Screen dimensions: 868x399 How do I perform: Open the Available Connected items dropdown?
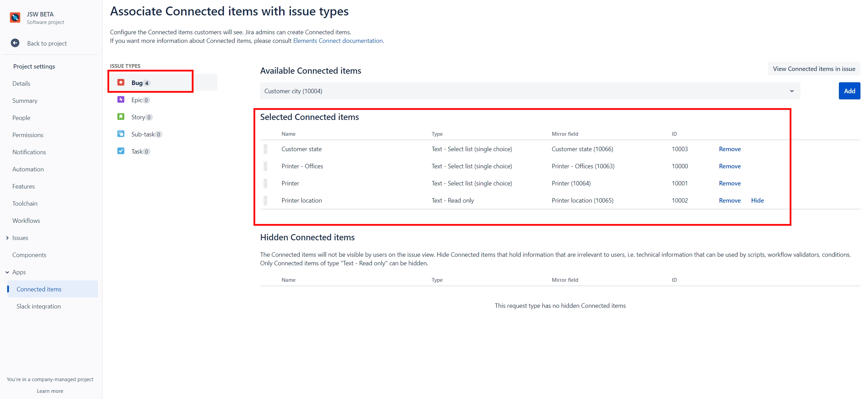coord(530,91)
